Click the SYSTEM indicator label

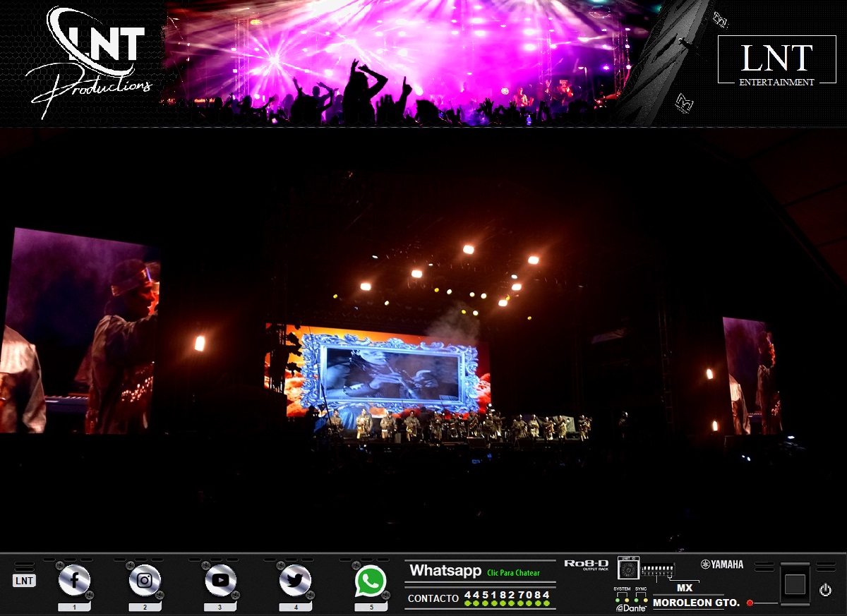tap(622, 588)
